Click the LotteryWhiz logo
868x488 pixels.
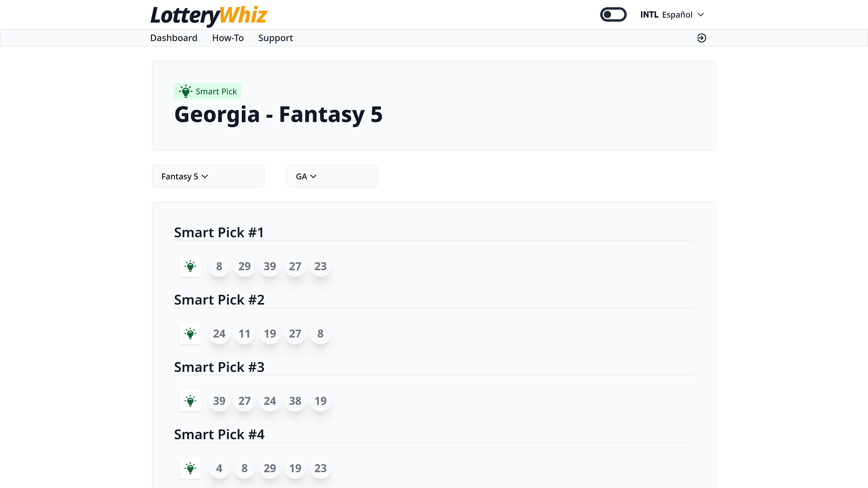(209, 16)
